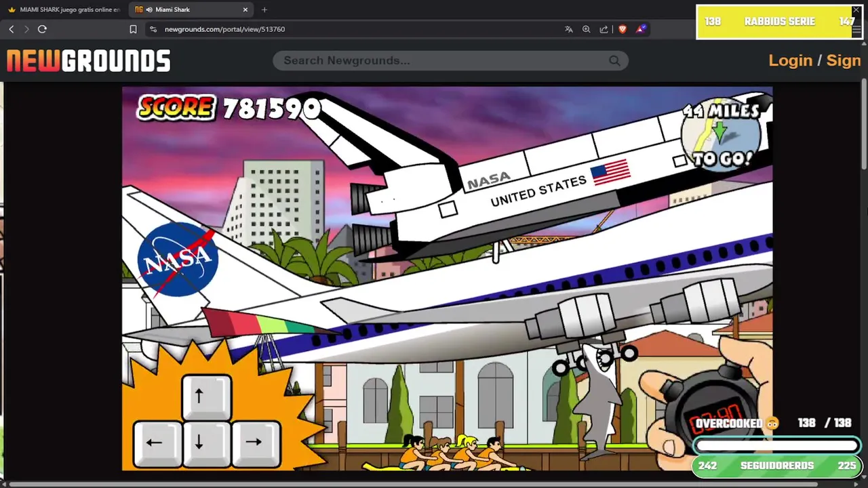Click the Sign up link
The width and height of the screenshot is (868, 488).
pyautogui.click(x=844, y=60)
